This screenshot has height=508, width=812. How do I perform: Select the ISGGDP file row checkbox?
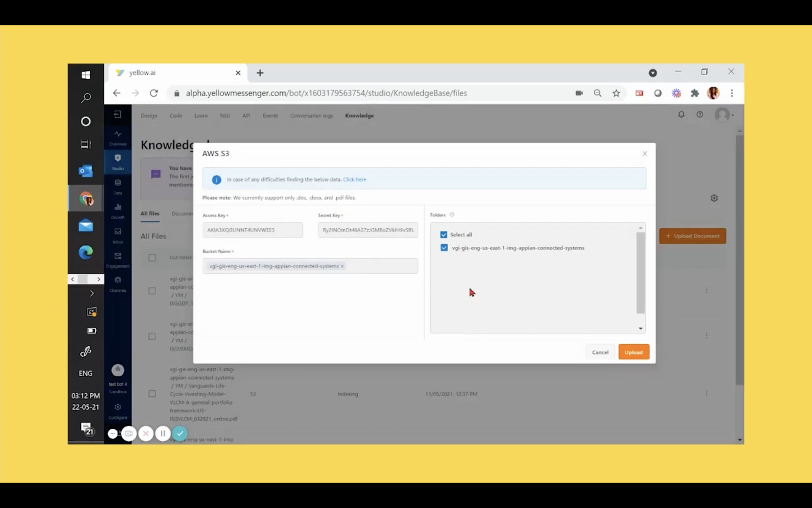[152, 291]
